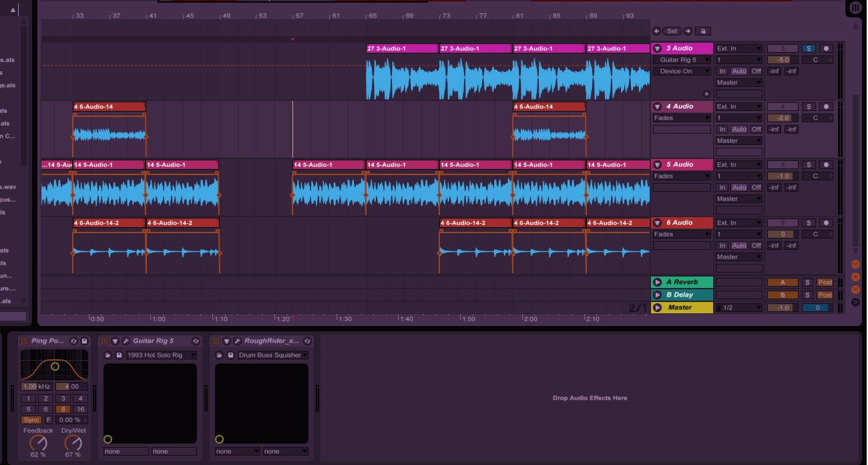Open the Drum Buss Squisher preset dropdown
Viewport: 868px width, 465px height.
click(x=272, y=355)
